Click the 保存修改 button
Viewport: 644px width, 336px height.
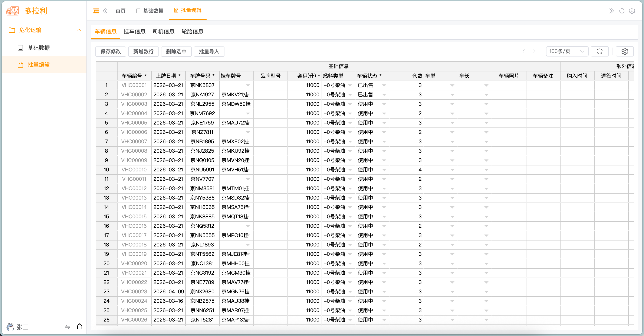(110, 52)
